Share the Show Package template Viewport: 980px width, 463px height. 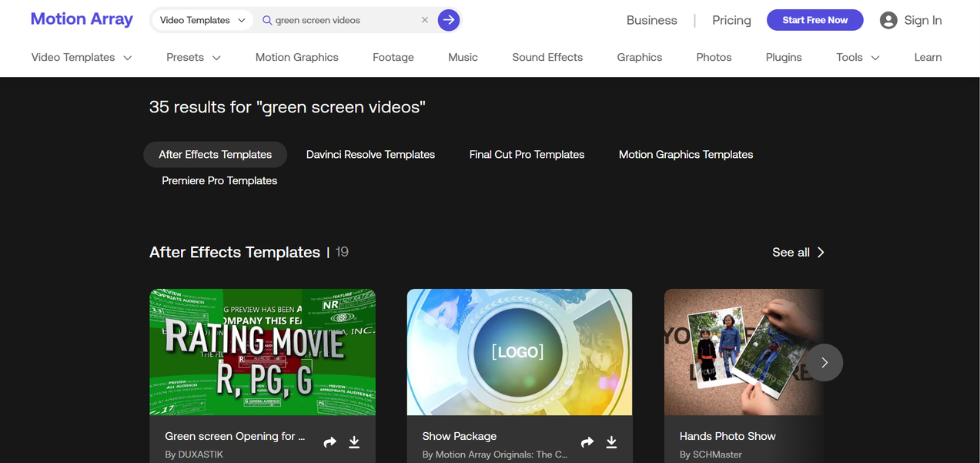(x=587, y=442)
